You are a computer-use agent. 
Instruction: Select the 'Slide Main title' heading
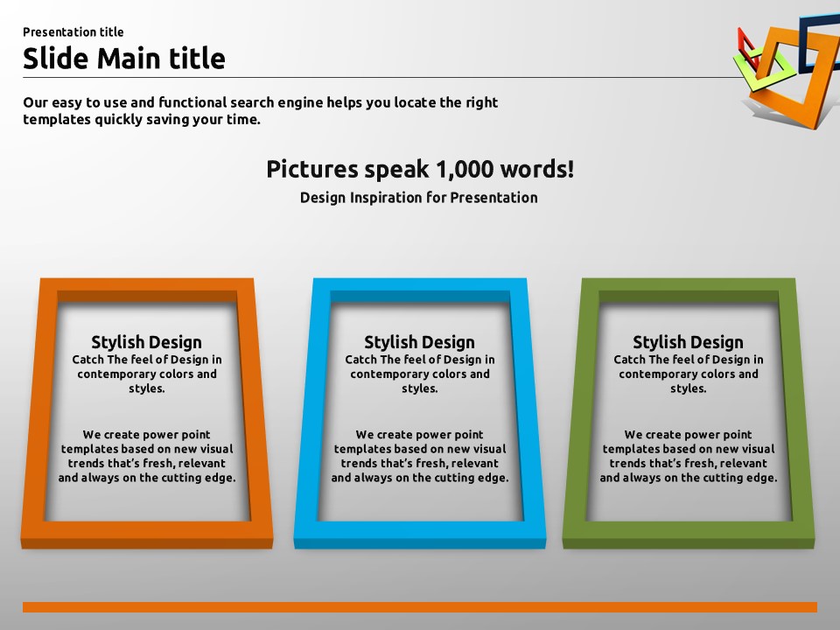123,59
